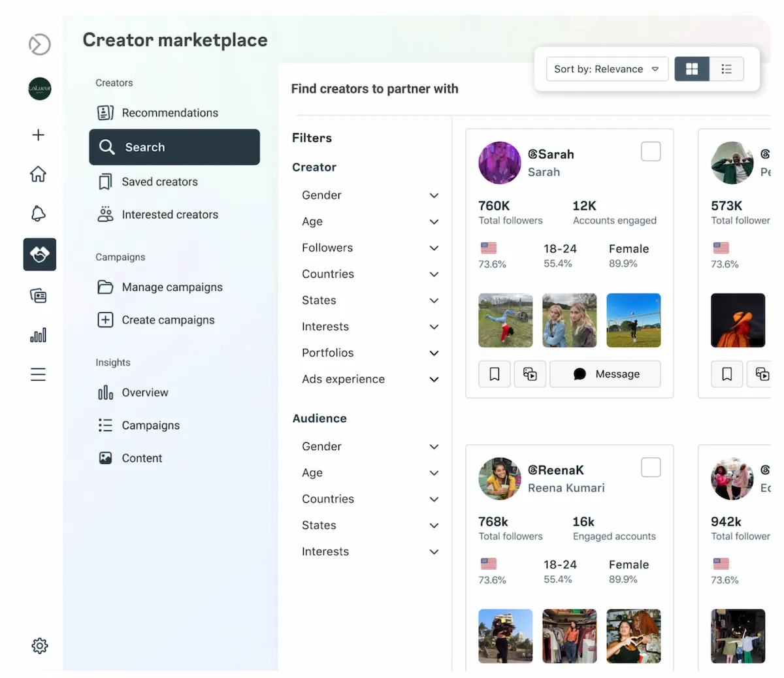Click ReenaK's profile avatar
Viewport: 784px width, 678px height.
pos(500,479)
